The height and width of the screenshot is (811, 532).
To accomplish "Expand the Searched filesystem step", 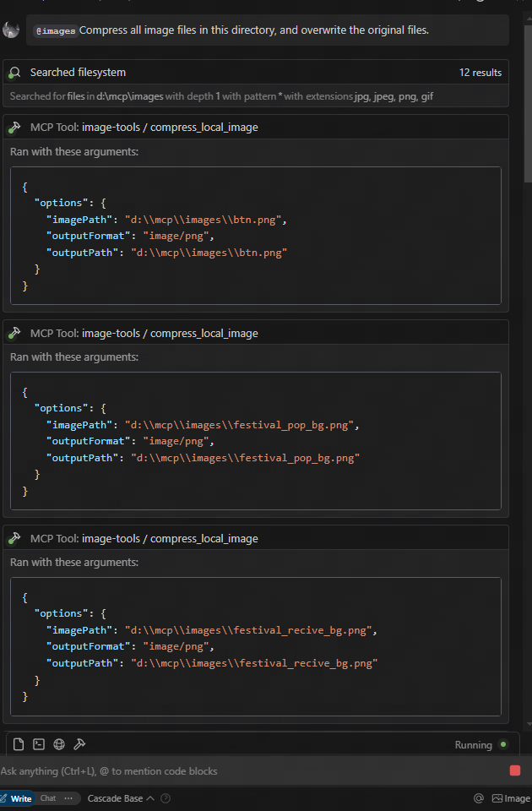I will (x=255, y=73).
